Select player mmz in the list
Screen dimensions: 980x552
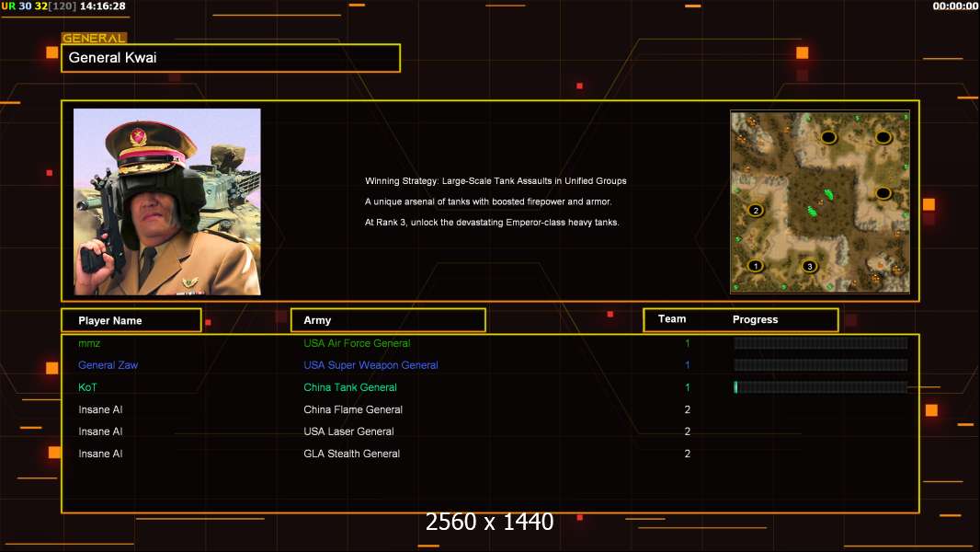tap(89, 343)
